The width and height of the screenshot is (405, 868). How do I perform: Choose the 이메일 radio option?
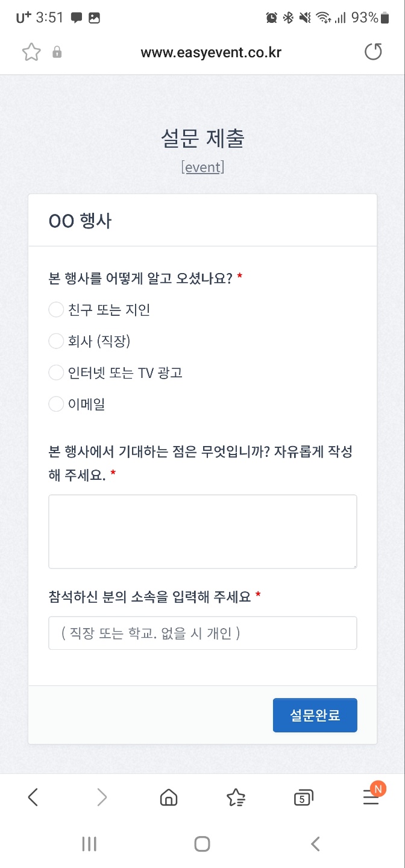56,404
